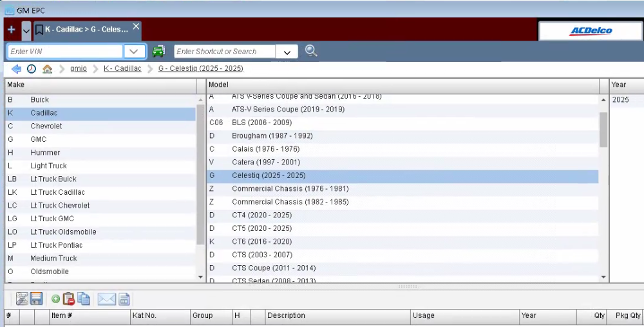Screen dimensions: 644x327
Task: Open the tab list dropdown arrow
Action: point(26,31)
